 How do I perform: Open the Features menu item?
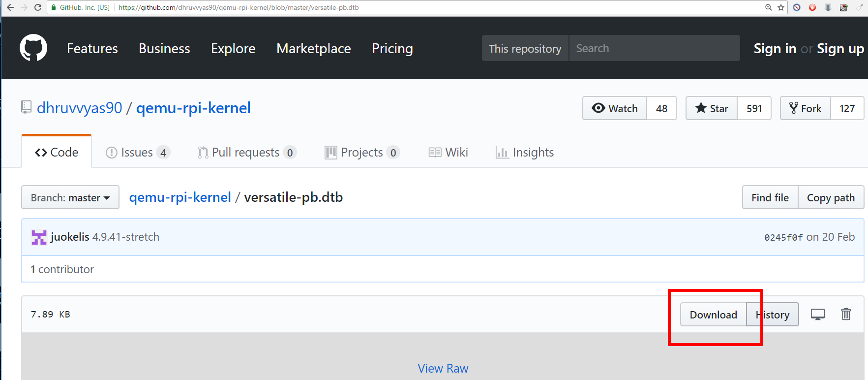coord(92,48)
